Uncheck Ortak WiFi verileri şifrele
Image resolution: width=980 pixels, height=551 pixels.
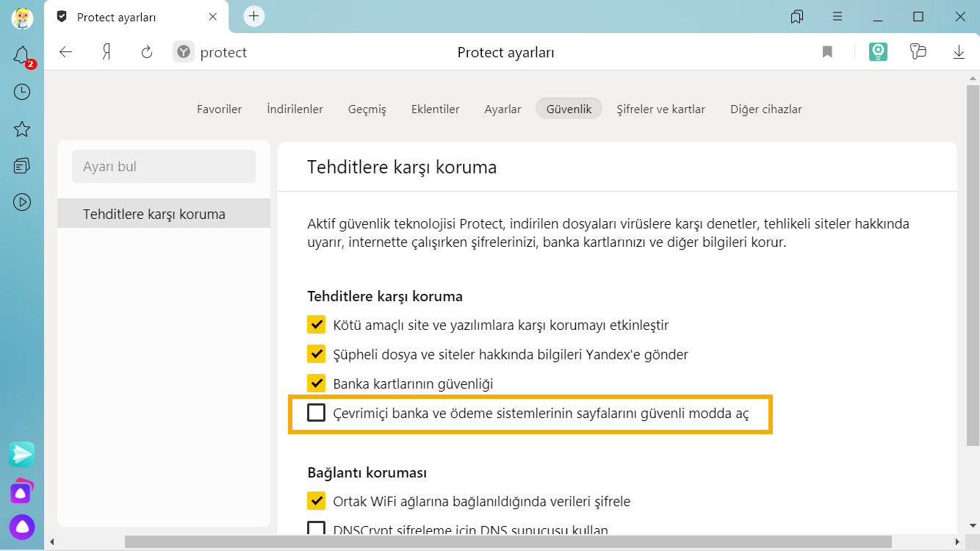tap(316, 501)
